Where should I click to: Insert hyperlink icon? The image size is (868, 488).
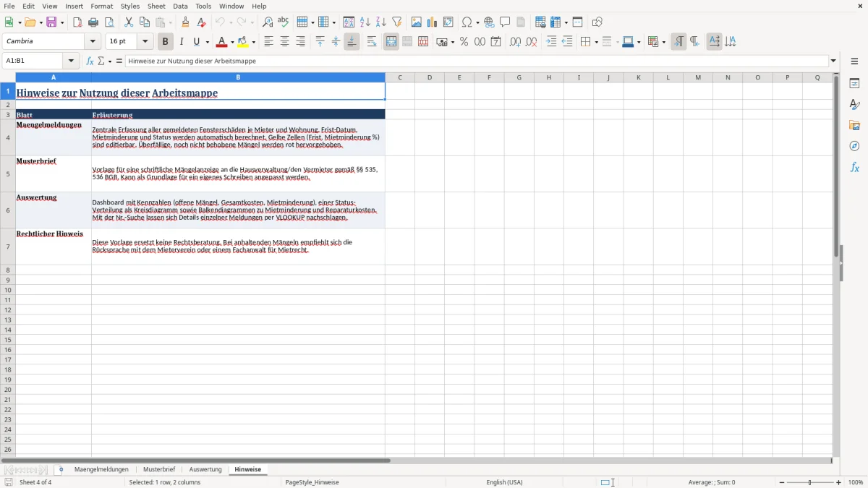coord(489,22)
